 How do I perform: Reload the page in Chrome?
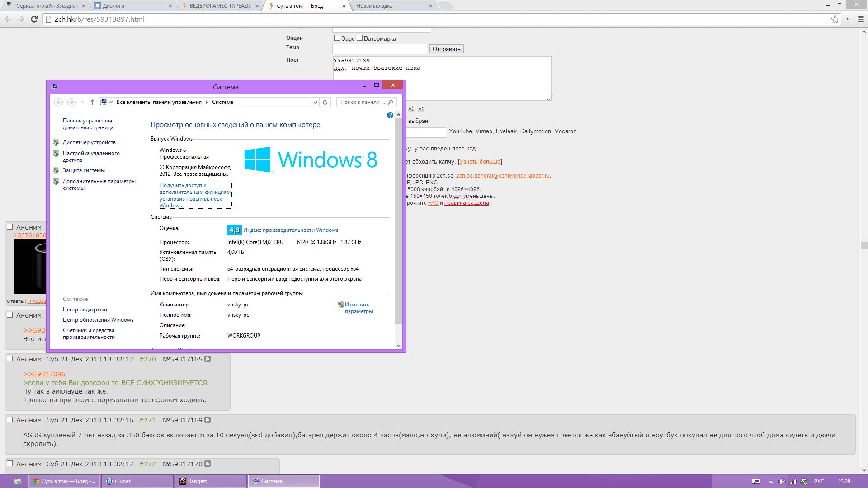34,19
